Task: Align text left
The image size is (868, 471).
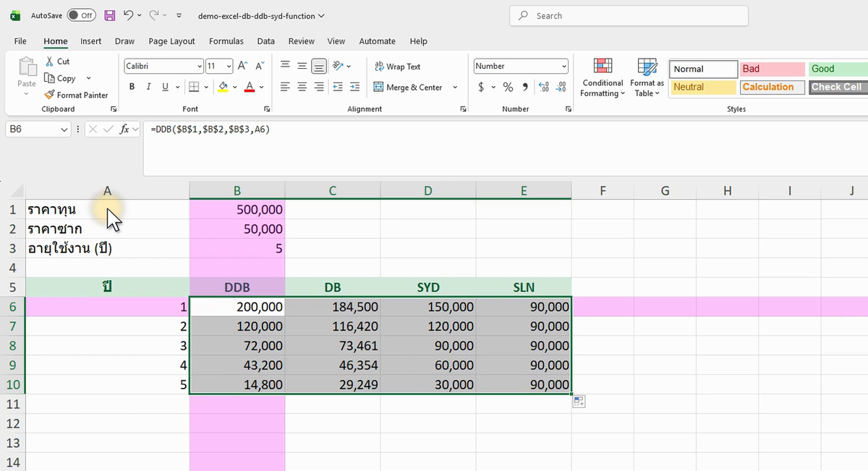Action: click(x=285, y=87)
